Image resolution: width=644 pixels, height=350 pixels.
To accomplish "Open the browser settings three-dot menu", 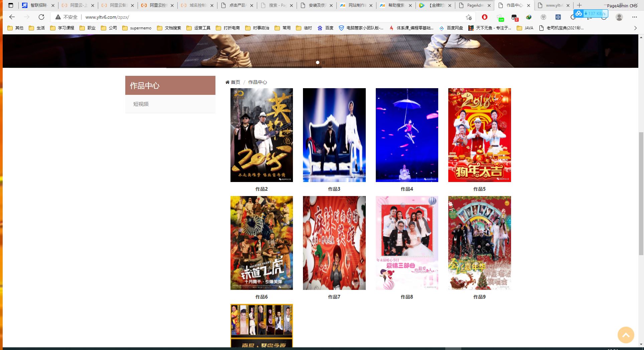I will 634,17.
